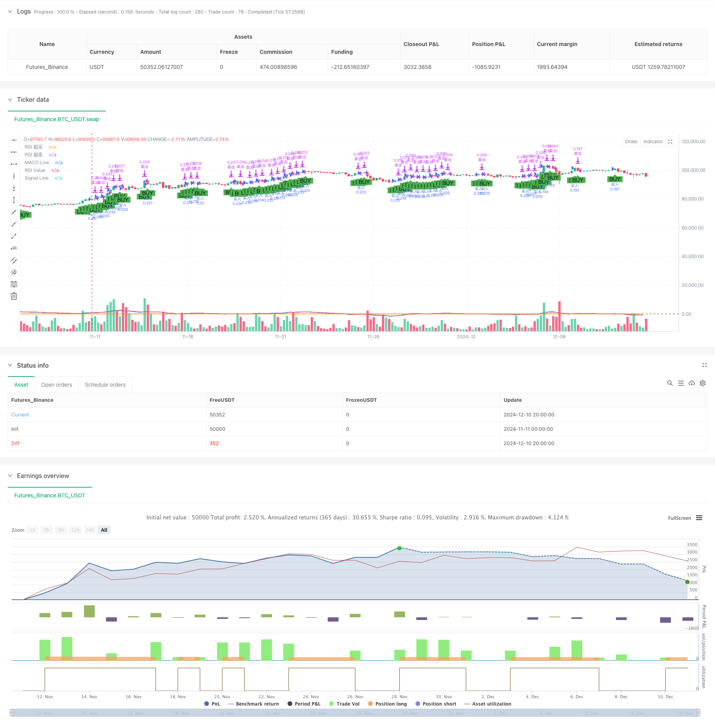Click the Signal Line indicator label
Image resolution: width=715 pixels, height=728 pixels.
point(36,178)
